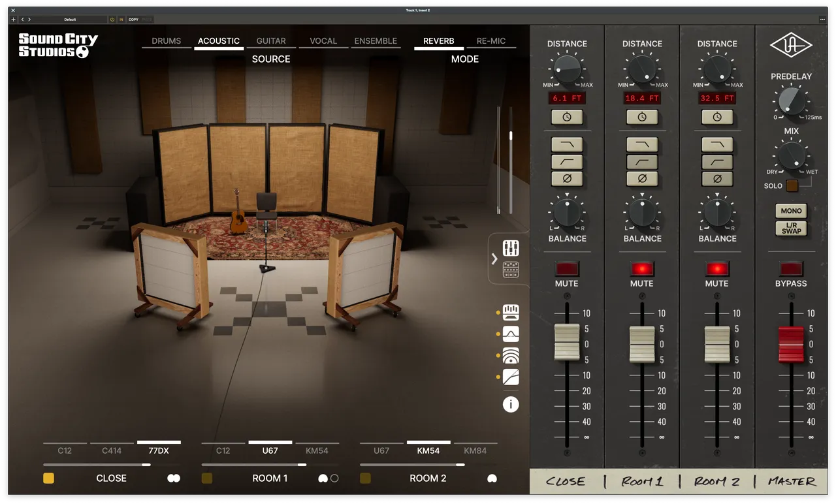Select the reverb waves icon in sidebar

(x=510, y=355)
